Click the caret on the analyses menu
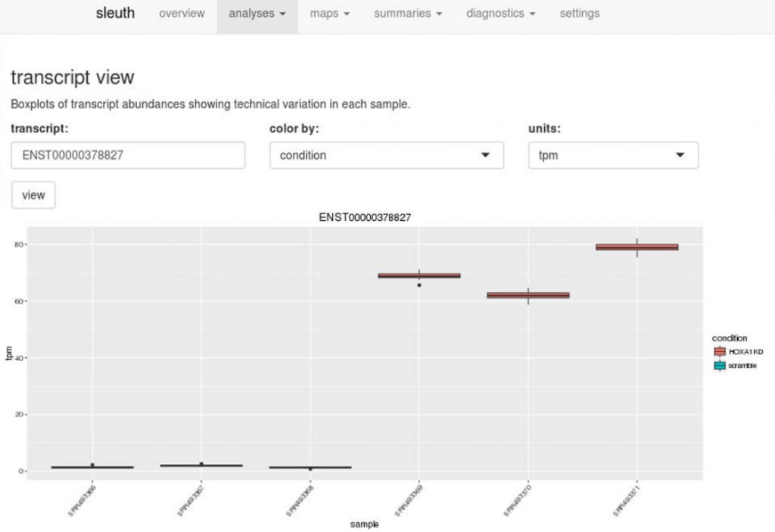Viewport: 775px width, 532px height. click(x=281, y=13)
